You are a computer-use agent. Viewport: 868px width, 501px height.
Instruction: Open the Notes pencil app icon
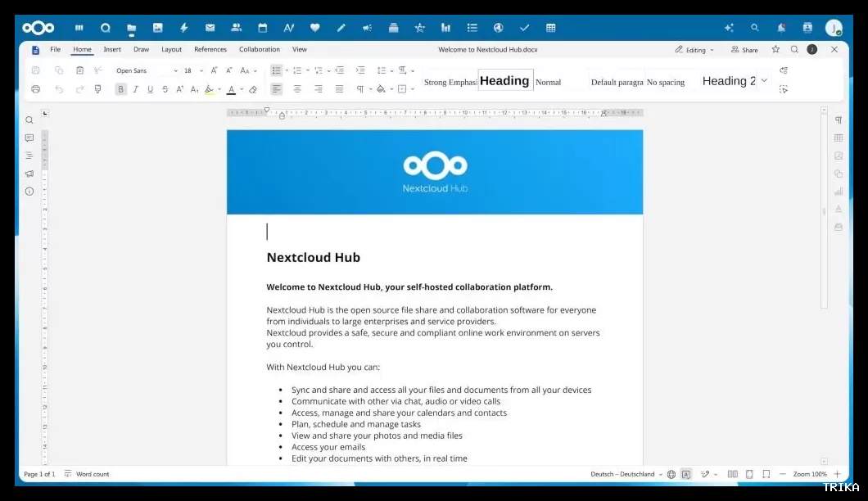341,28
